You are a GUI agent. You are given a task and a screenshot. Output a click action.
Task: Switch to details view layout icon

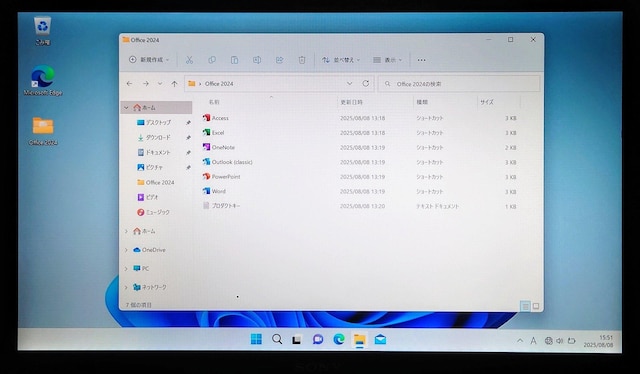pyautogui.click(x=525, y=306)
